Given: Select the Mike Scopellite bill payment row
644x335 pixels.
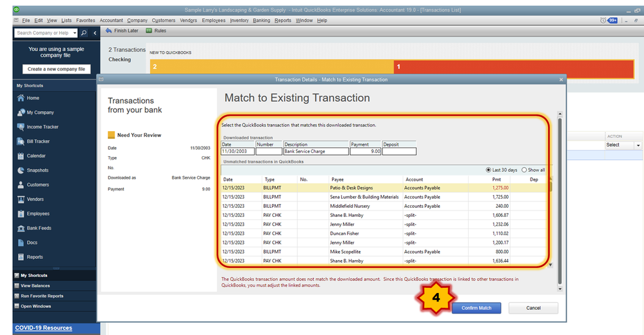Looking at the screenshot, I should click(x=384, y=252).
